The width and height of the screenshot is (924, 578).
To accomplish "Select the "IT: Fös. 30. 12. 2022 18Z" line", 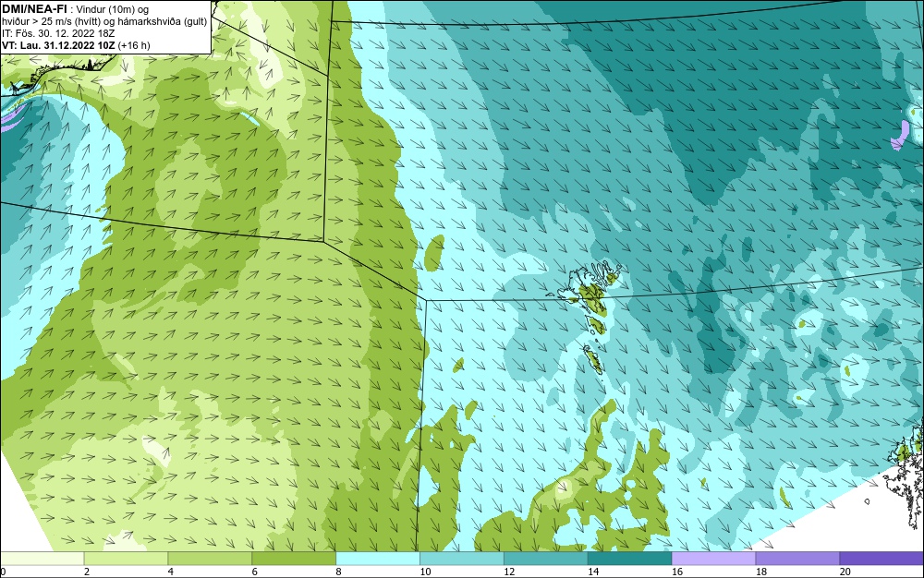I will (x=57, y=33).
